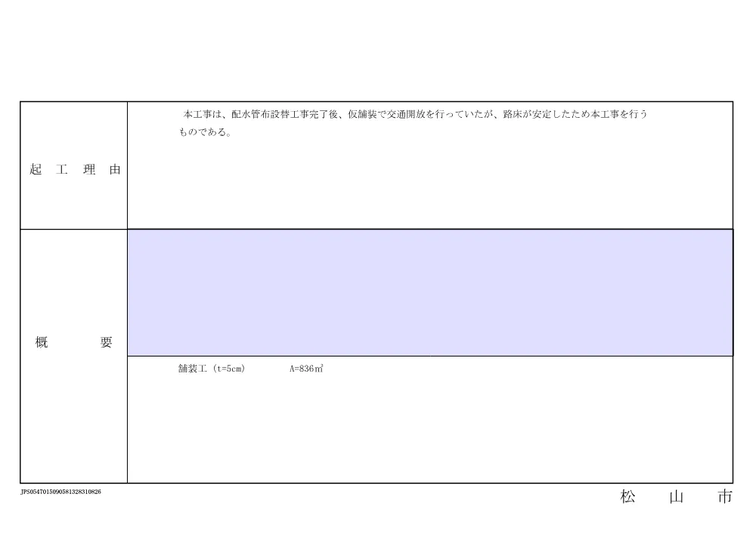Click the 松山市 footer text

(677, 496)
